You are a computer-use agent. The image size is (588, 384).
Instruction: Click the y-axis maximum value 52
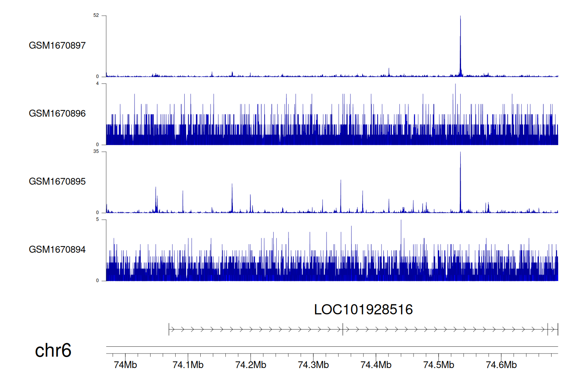[96, 16]
